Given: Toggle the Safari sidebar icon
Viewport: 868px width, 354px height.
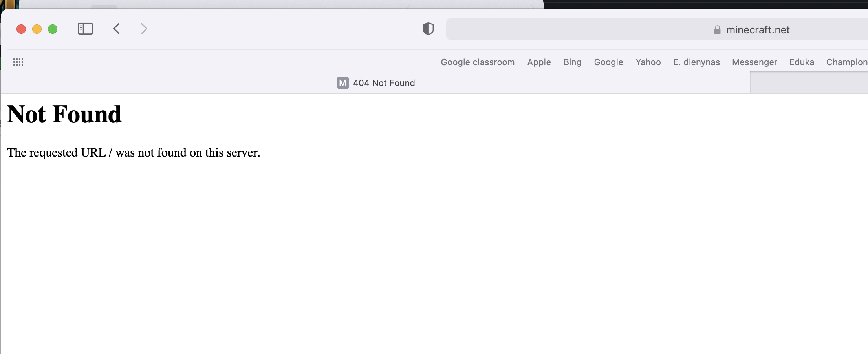Looking at the screenshot, I should click(x=85, y=29).
